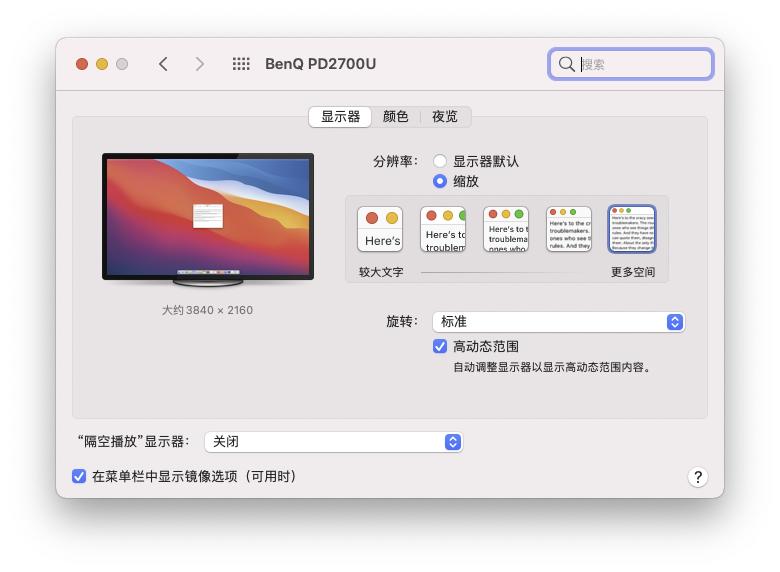Toggle 在菜单栏中显示镜像选项 checkbox
The width and height of the screenshot is (780, 572).
79,477
